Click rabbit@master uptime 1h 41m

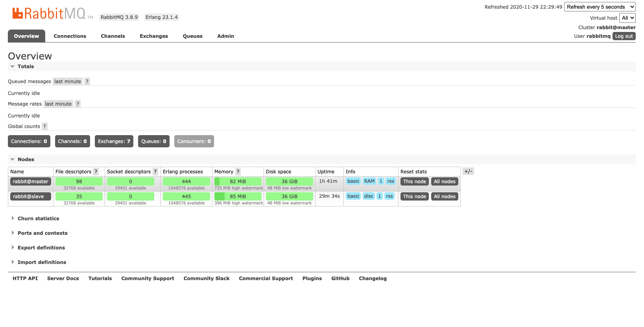click(328, 181)
